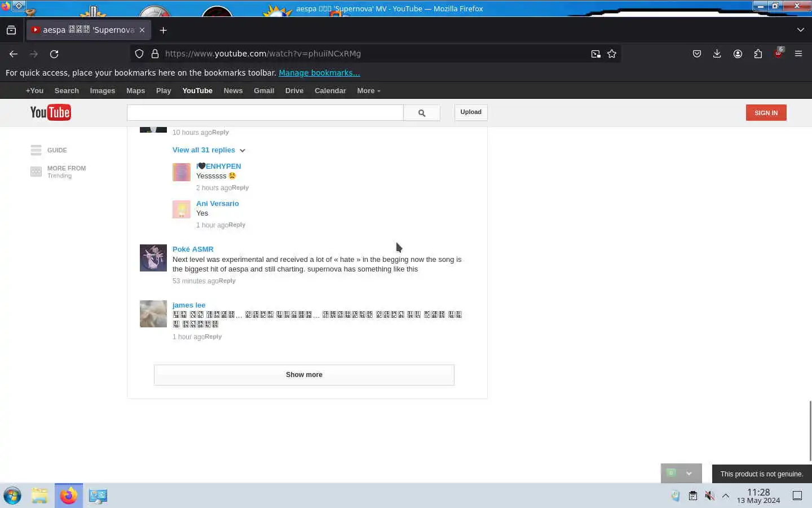
Task: Focus the YouTube search input field
Action: point(265,113)
